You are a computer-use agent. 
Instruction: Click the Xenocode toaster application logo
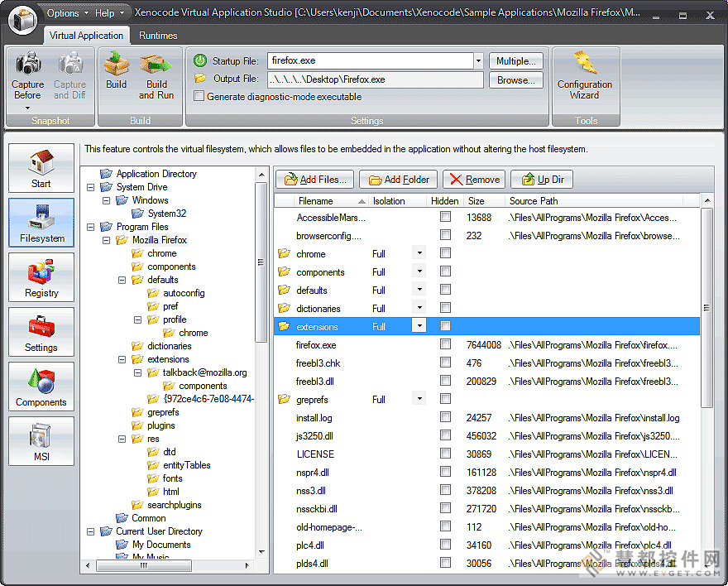tap(23, 20)
